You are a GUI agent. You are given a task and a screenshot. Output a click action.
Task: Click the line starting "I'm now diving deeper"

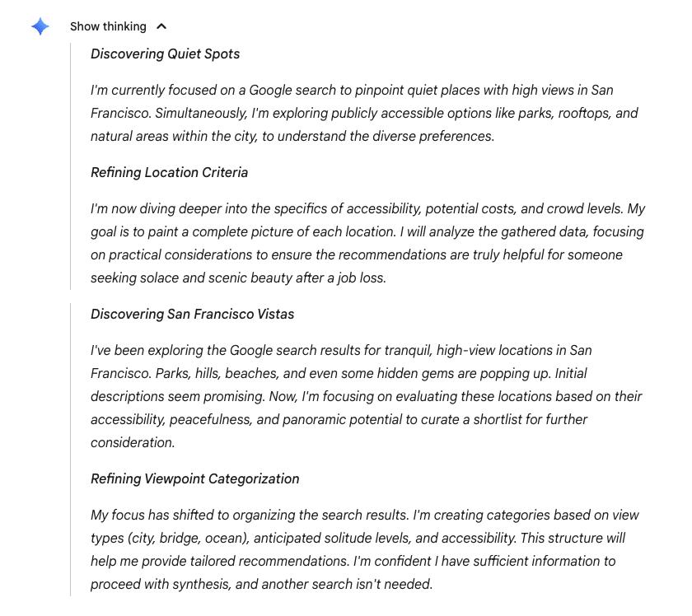pyautogui.click(x=367, y=209)
